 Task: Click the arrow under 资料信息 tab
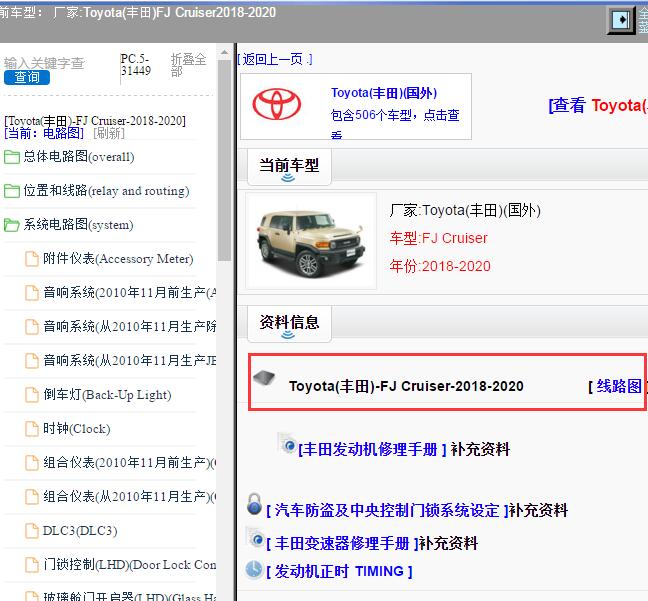point(288,334)
